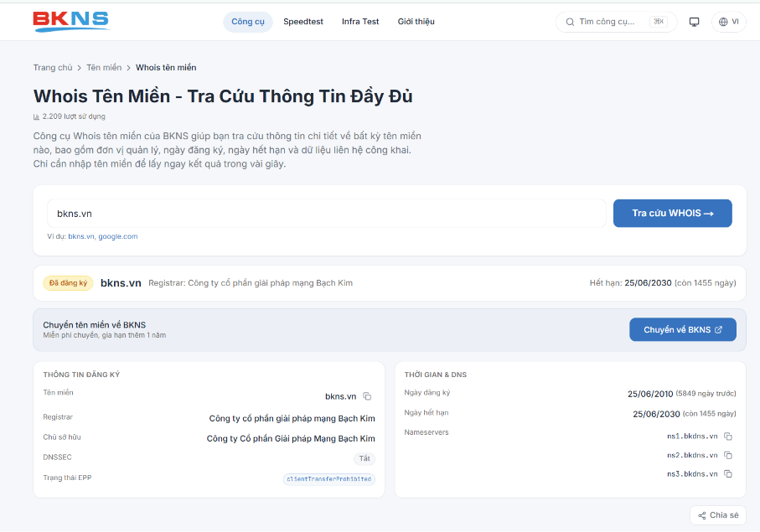Go to Trang chủ breadcrumb
This screenshot has width=760, height=532.
point(52,67)
